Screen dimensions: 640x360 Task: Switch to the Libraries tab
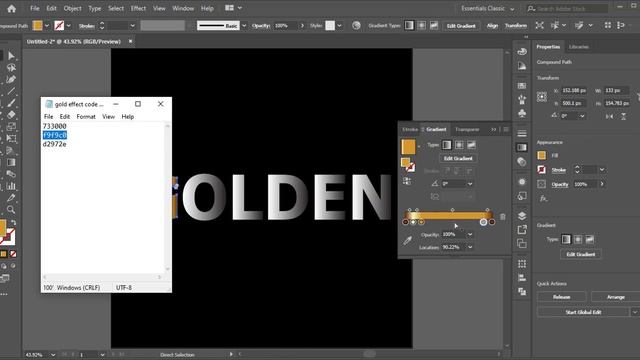pyautogui.click(x=578, y=47)
